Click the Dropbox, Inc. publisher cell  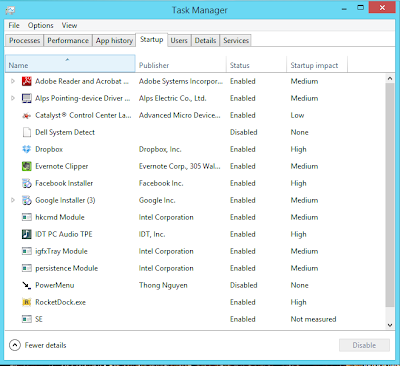[160, 149]
